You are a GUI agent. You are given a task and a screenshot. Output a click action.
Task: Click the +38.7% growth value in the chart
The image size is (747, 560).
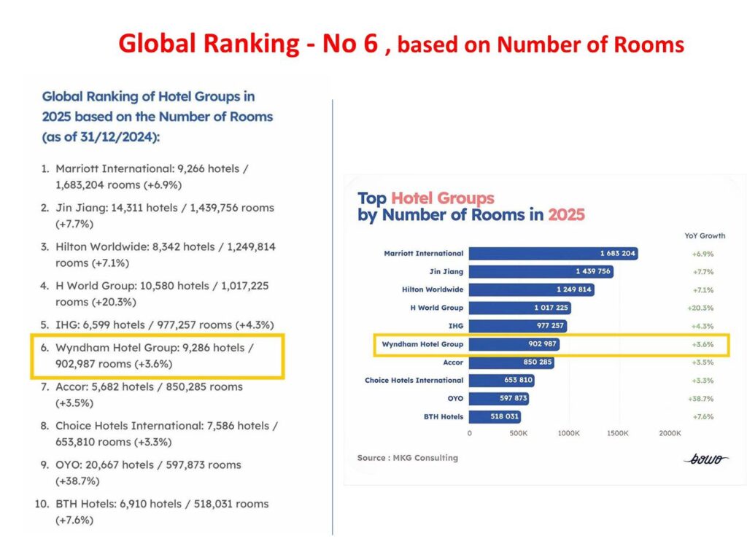pos(702,399)
